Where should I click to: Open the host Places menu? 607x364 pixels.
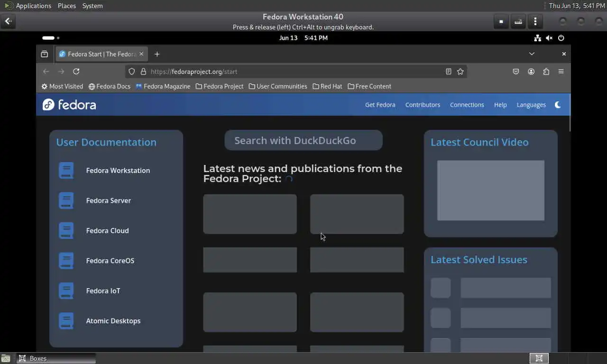pyautogui.click(x=67, y=6)
